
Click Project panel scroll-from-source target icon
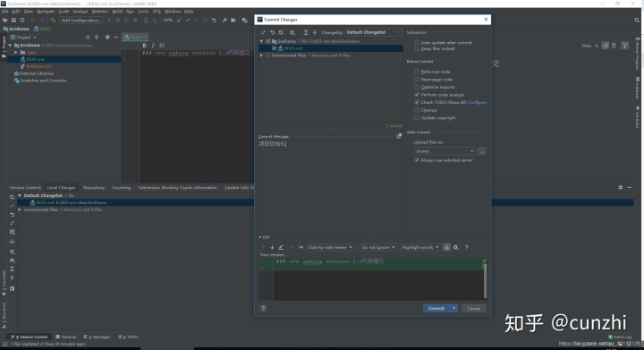tap(88, 37)
